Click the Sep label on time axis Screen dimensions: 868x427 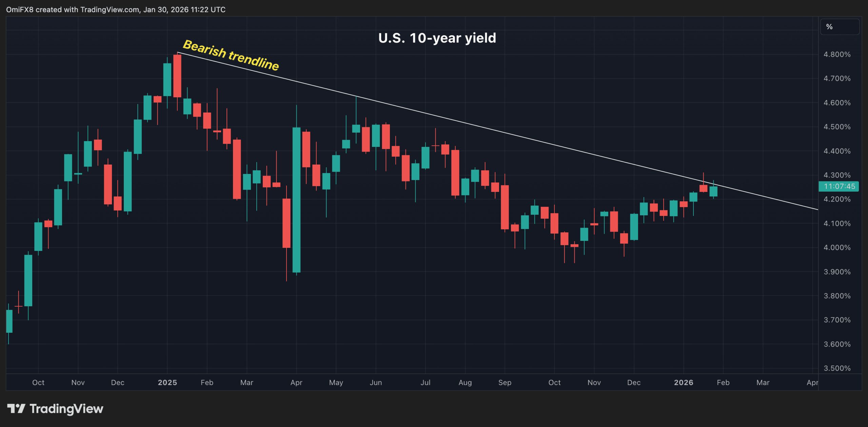[x=505, y=383]
